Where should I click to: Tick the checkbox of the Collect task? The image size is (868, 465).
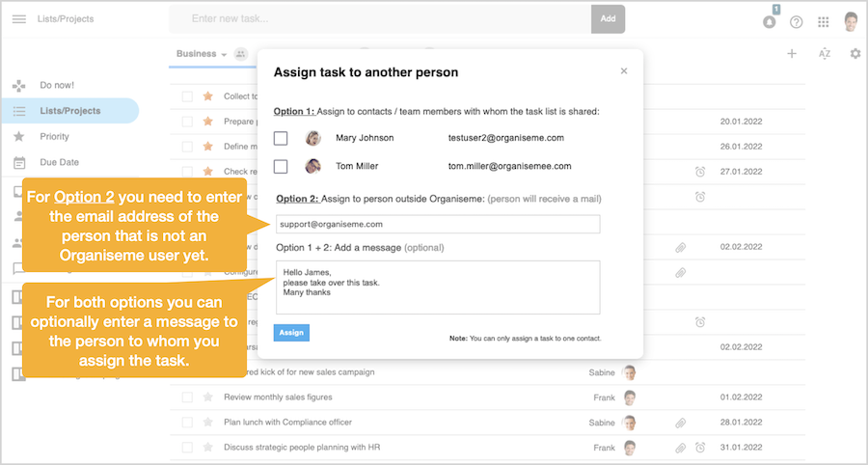coord(188,96)
